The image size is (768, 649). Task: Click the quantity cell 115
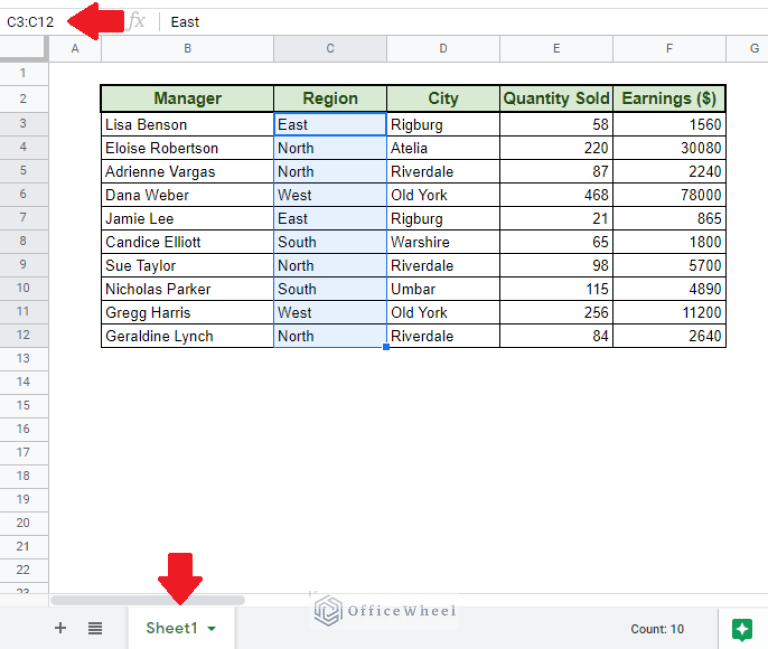click(x=556, y=289)
